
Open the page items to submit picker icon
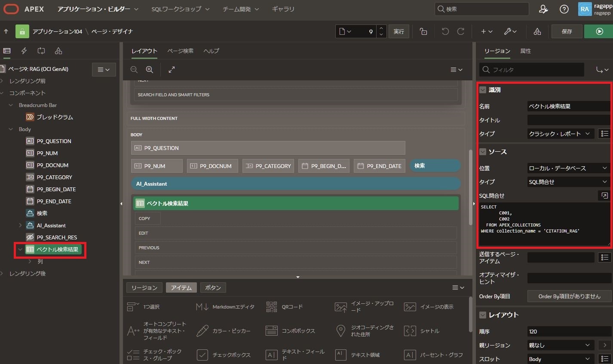[x=604, y=257]
